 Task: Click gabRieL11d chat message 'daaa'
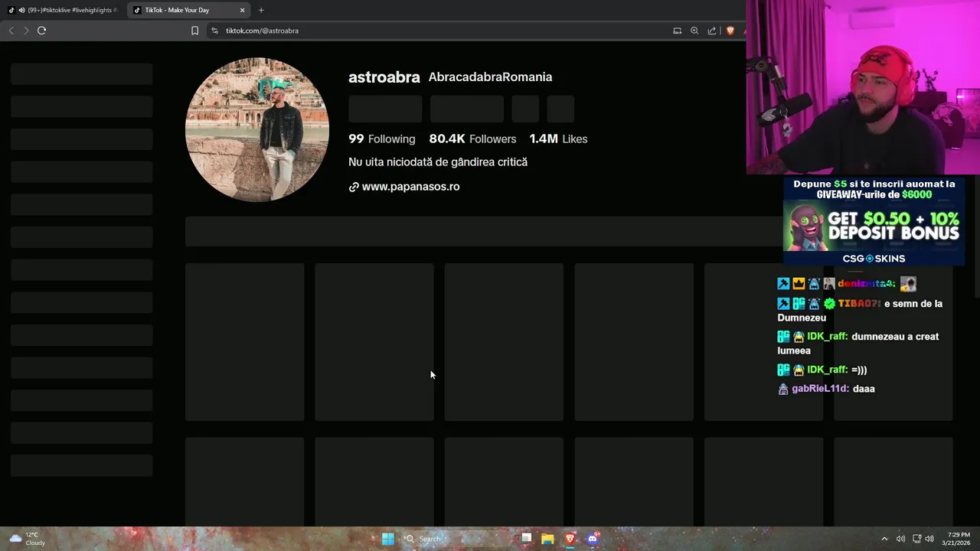[864, 389]
